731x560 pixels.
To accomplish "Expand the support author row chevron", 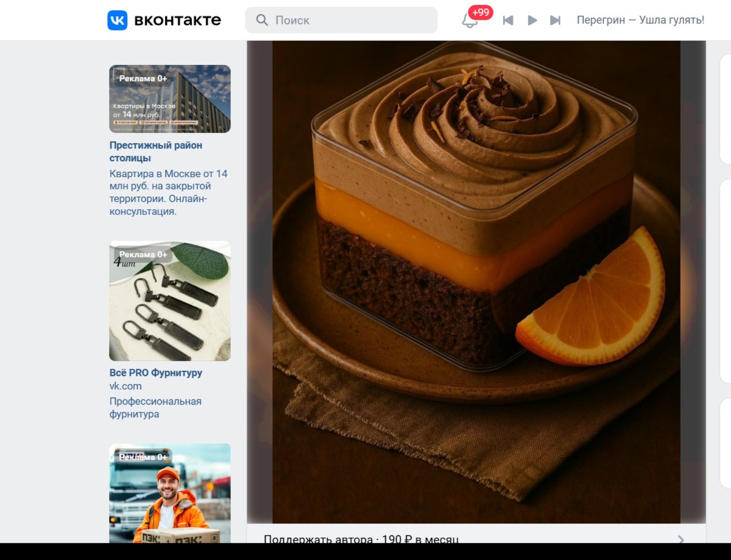I will [681, 539].
